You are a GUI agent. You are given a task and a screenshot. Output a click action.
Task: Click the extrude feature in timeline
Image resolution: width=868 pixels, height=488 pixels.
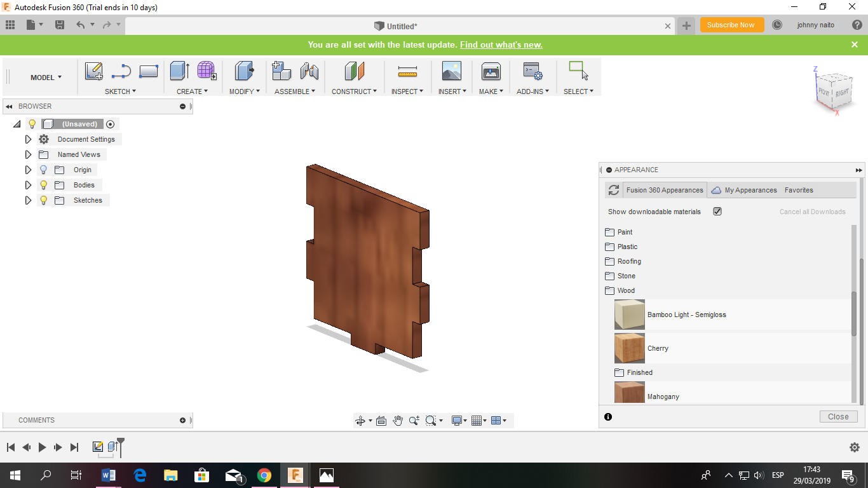112,447
